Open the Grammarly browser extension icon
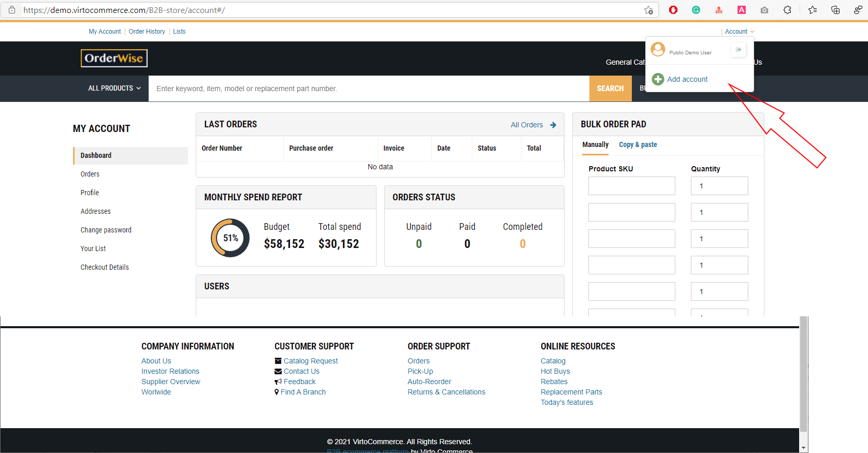 click(x=696, y=10)
